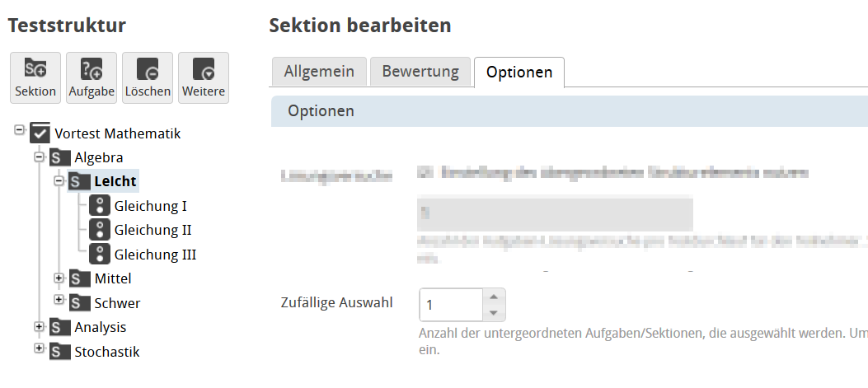Switch to the Bewertung tab
This screenshot has height=388, width=868.
pos(420,72)
